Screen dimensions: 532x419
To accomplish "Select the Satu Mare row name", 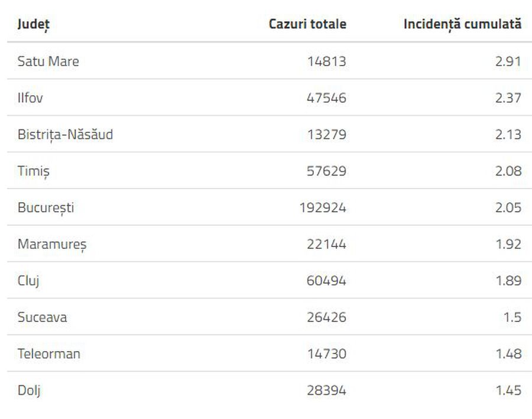I will click(48, 61).
